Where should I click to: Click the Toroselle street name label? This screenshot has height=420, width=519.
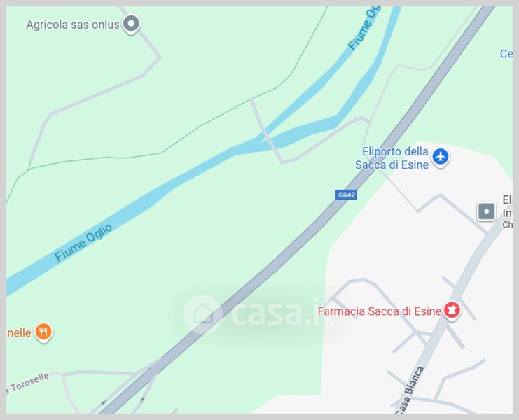28,384
